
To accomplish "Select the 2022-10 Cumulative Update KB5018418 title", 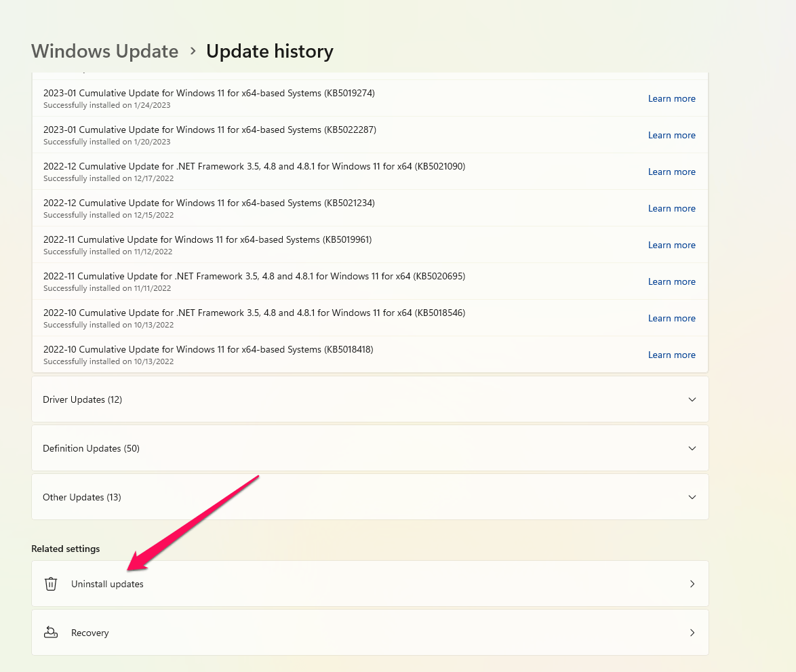I will 208,349.
